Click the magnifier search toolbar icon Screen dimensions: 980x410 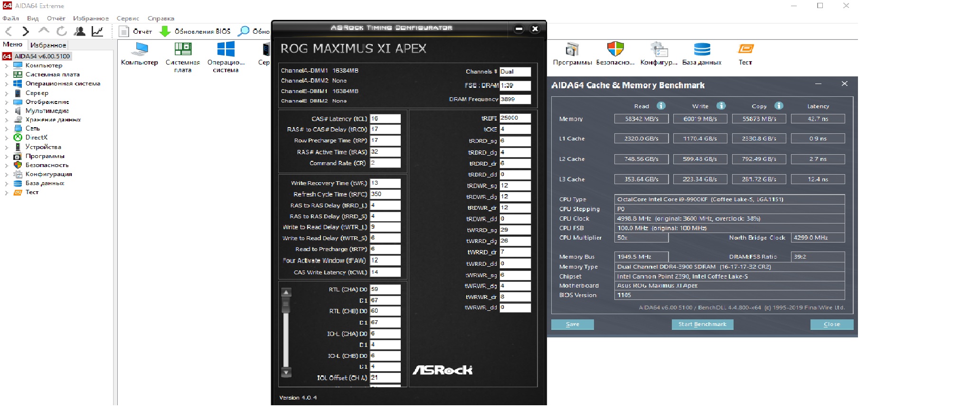pyautogui.click(x=244, y=31)
